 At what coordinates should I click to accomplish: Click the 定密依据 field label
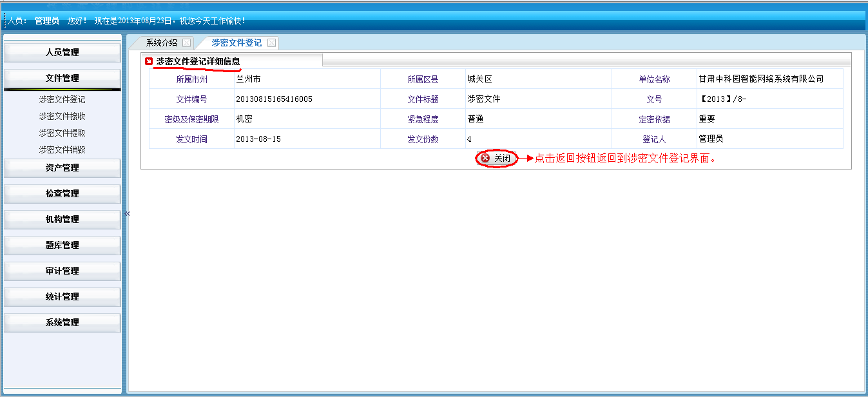point(654,120)
